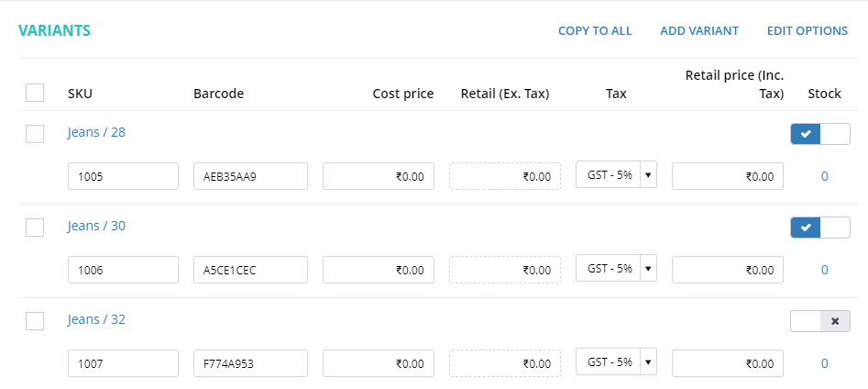Image resolution: width=868 pixels, height=389 pixels.
Task: Open the Jeans / 32 variant link
Action: pyautogui.click(x=96, y=320)
